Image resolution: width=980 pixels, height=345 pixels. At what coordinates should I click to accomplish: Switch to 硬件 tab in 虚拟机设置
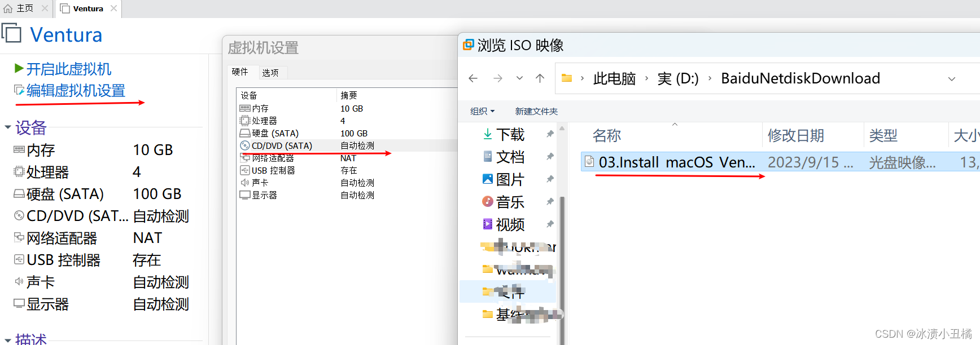(240, 72)
